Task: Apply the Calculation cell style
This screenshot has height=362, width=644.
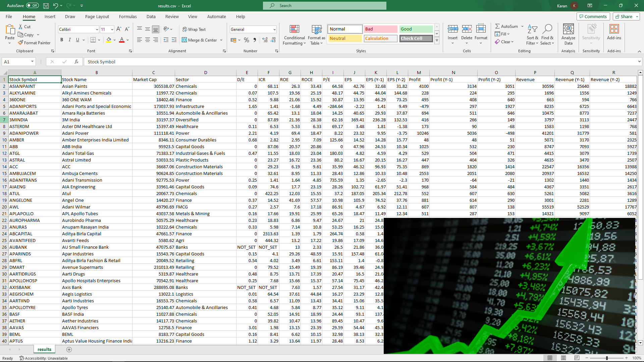Action: pyautogui.click(x=381, y=39)
